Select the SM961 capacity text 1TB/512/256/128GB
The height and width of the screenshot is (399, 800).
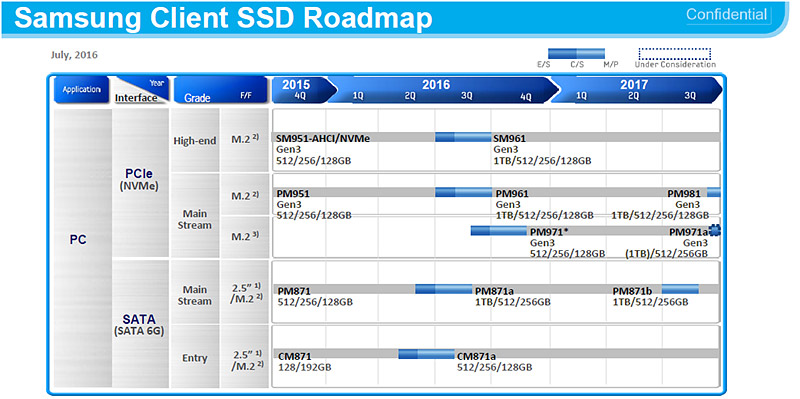tap(542, 161)
